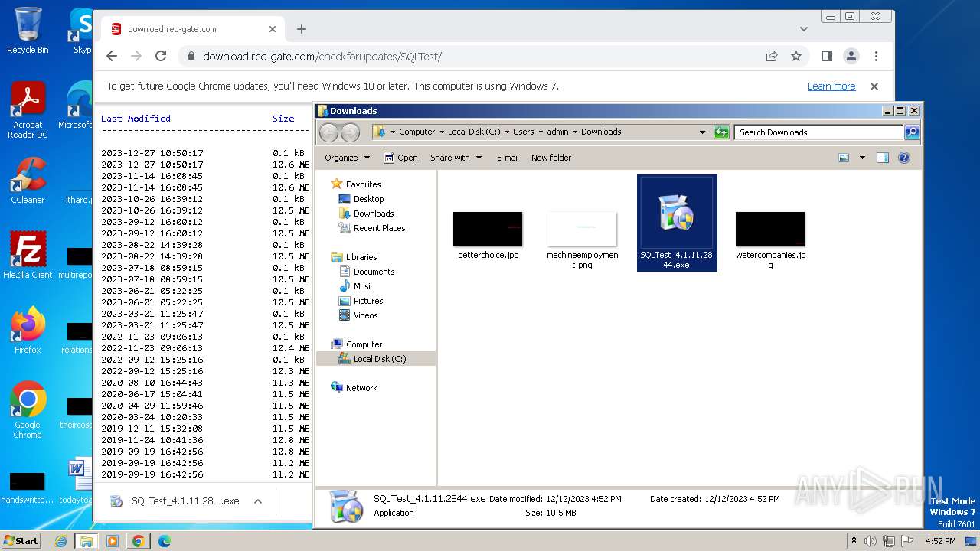Expand the address bar history dropdown

click(x=702, y=132)
